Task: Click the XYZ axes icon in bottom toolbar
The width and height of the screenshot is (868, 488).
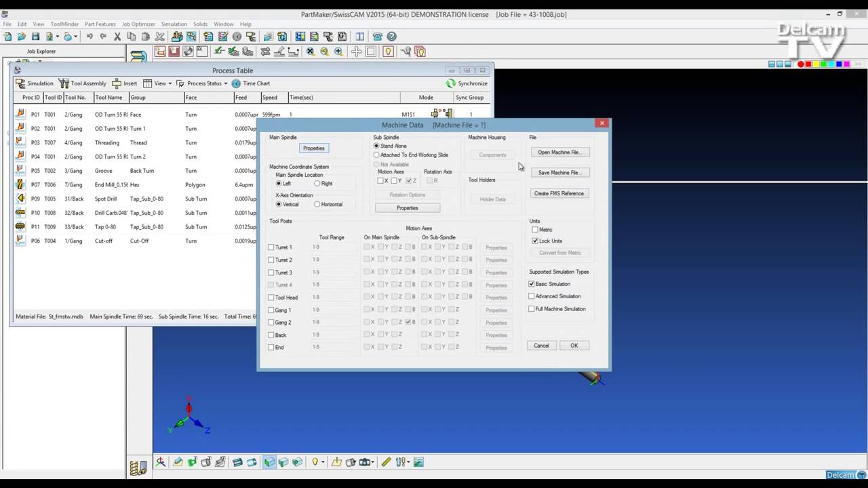Action: point(161,462)
